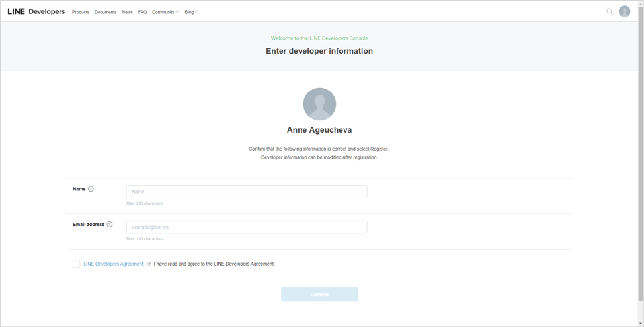Screen dimensions: 644x327
Task: Click "Max: 100 characters" hint text
Action: [x=145, y=238]
